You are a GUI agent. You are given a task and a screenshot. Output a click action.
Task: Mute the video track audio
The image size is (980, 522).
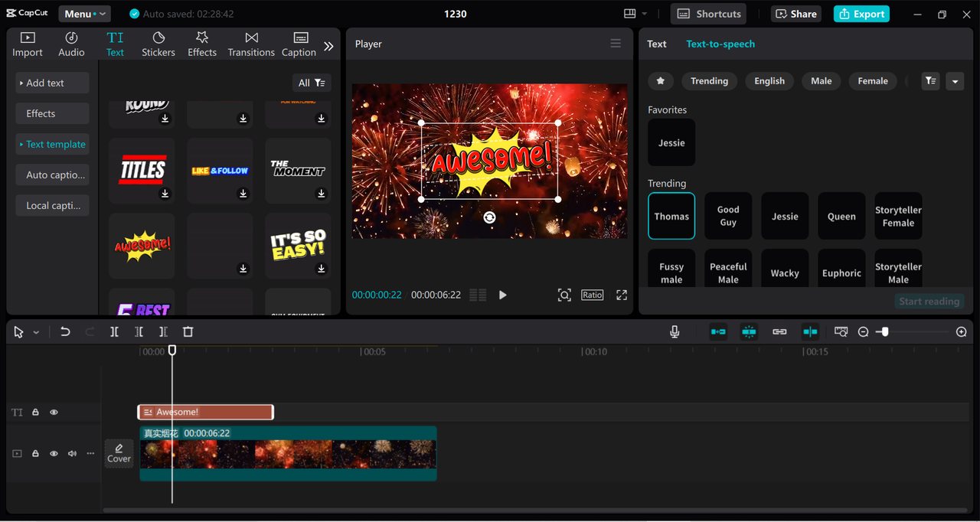(x=72, y=453)
